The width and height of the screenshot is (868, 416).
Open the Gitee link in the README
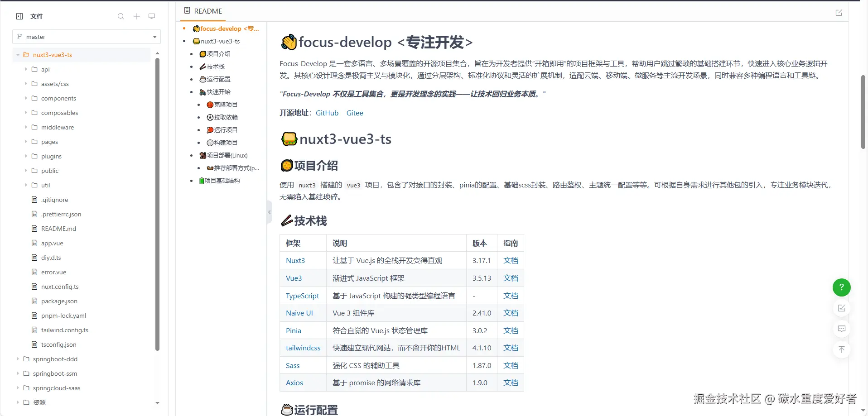354,113
